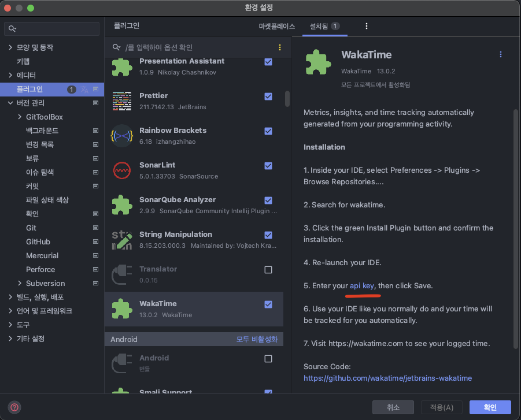Toggle the Rainbow Brackets checkbox
521x420 pixels.
(268, 131)
